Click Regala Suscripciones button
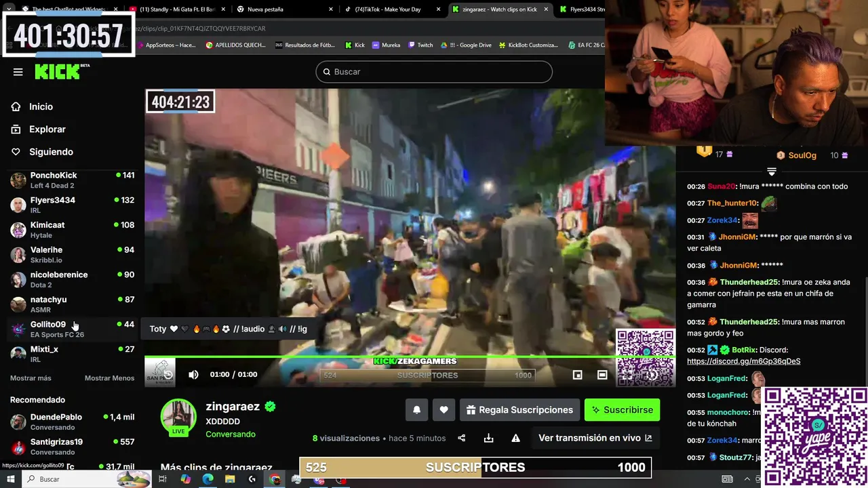868x488 pixels. (x=519, y=410)
